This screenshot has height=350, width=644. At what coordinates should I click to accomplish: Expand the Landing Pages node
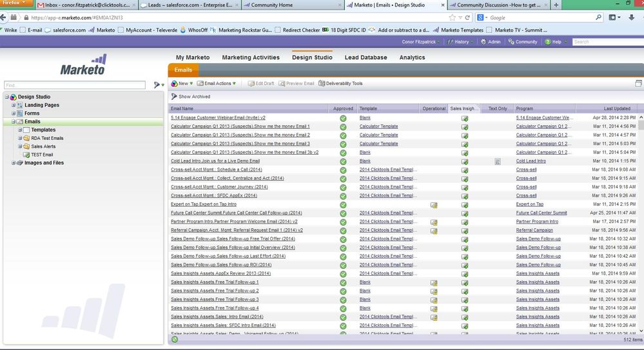pyautogui.click(x=13, y=105)
